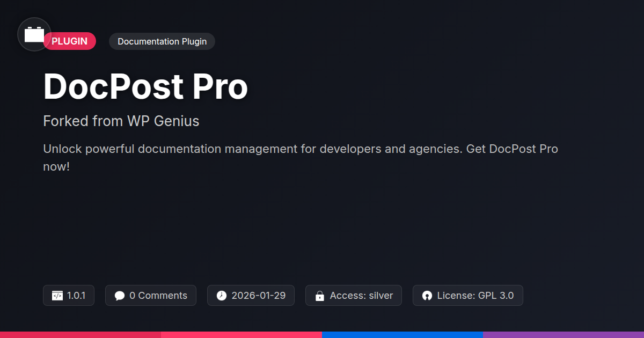The image size is (644, 338).
Task: Click the License: GPL 3.0 badge
Action: coord(468,296)
